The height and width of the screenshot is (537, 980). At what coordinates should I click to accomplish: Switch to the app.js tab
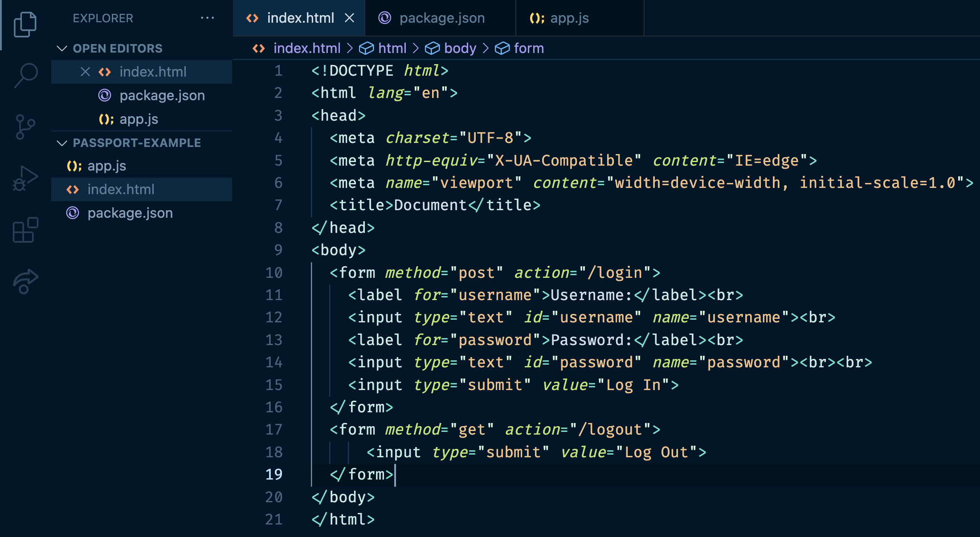click(x=569, y=18)
